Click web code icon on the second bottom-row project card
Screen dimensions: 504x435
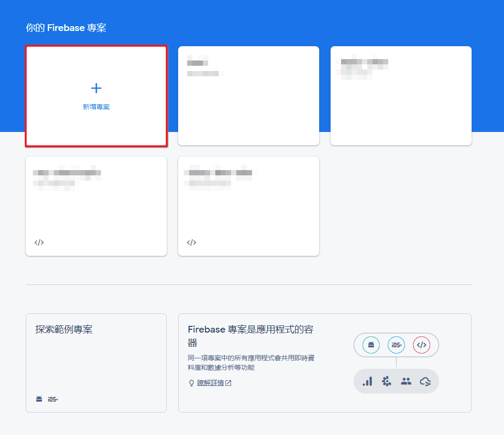point(192,243)
